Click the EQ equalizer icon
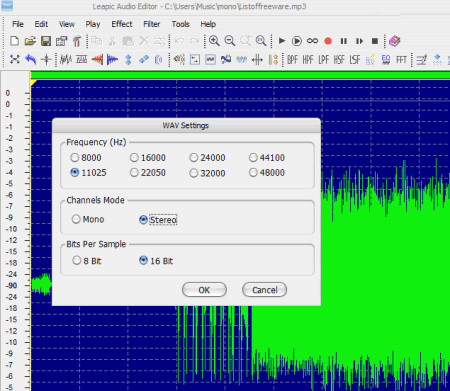The width and height of the screenshot is (450, 391). pyautogui.click(x=386, y=60)
